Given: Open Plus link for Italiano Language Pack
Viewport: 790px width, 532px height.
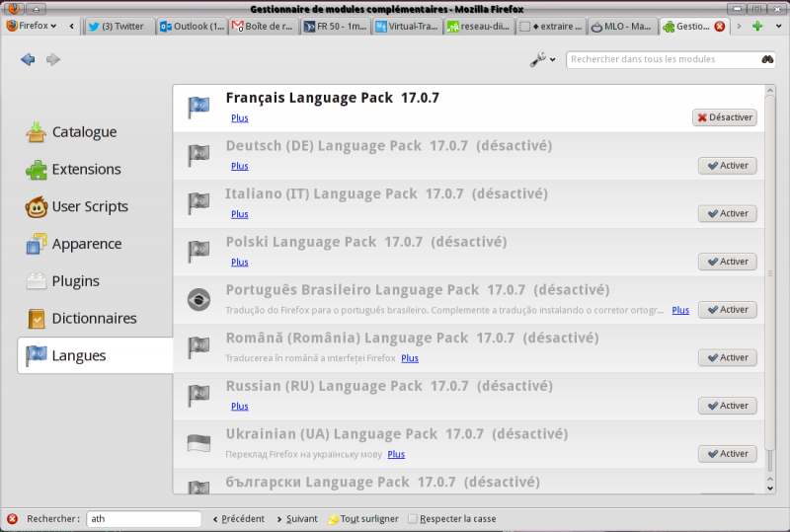Looking at the screenshot, I should pyautogui.click(x=240, y=214).
